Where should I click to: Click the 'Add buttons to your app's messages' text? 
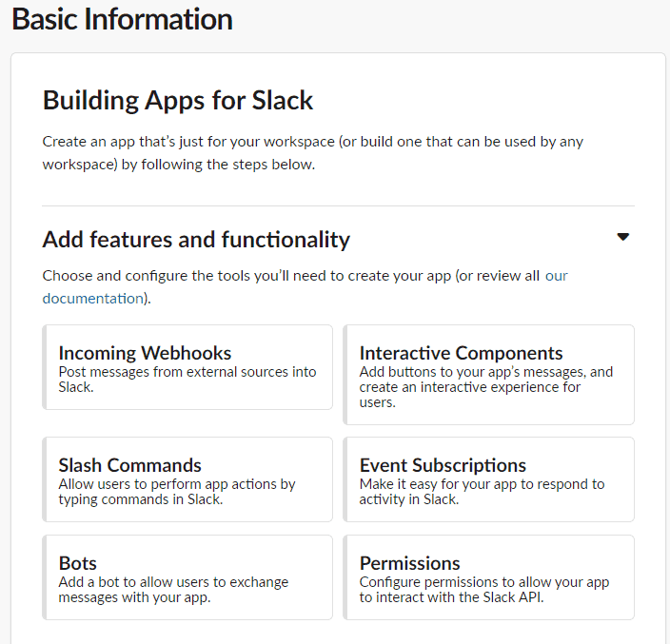(486, 387)
